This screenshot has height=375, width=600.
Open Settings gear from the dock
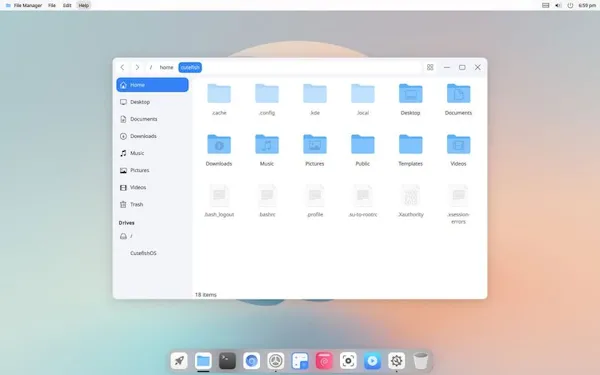[396, 360]
